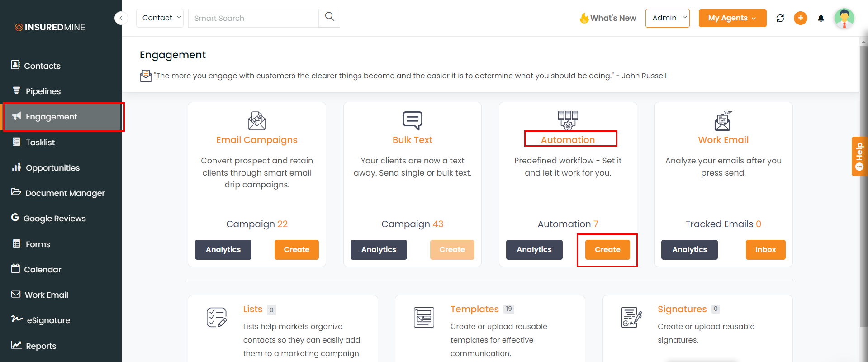This screenshot has width=868, height=362.
Task: Open Analytics for Work Email
Action: 689,250
